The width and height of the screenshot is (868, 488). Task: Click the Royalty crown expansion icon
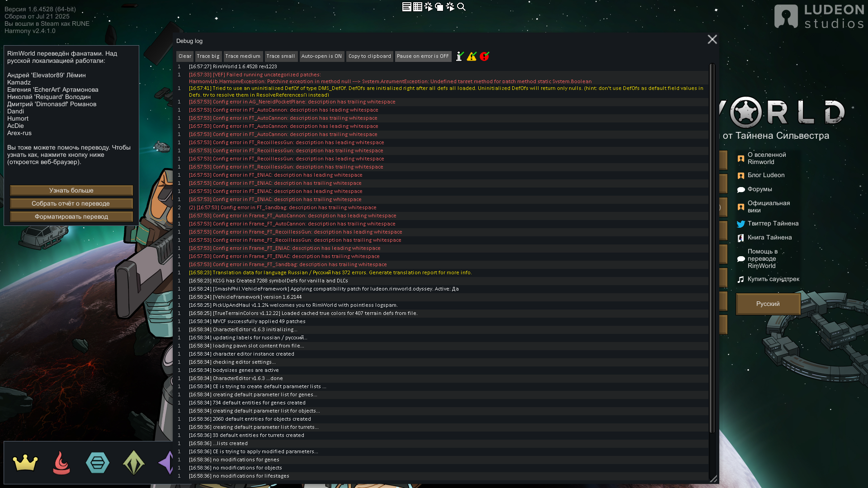(25, 463)
